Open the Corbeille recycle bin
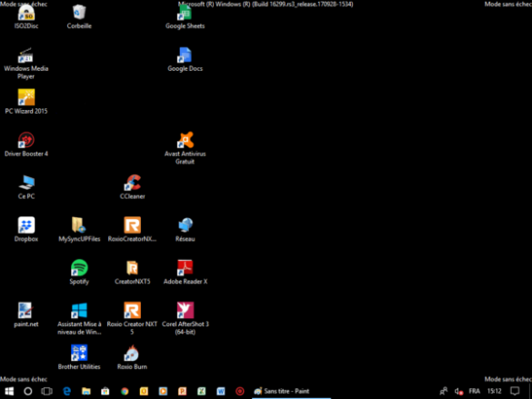Viewport: 532px width, 399px height. [79, 17]
